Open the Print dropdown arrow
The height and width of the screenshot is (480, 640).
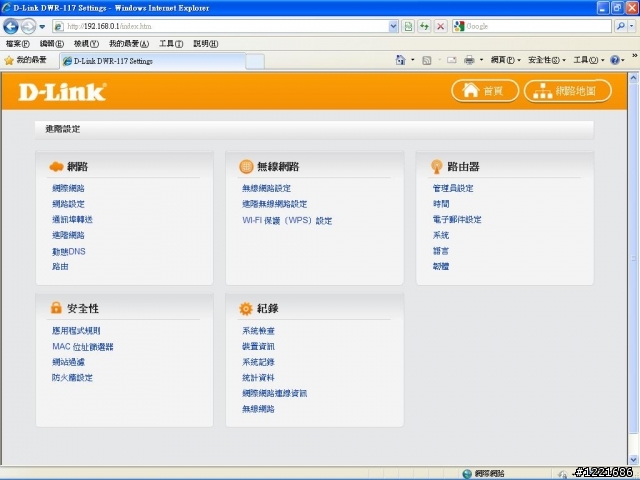[481, 60]
